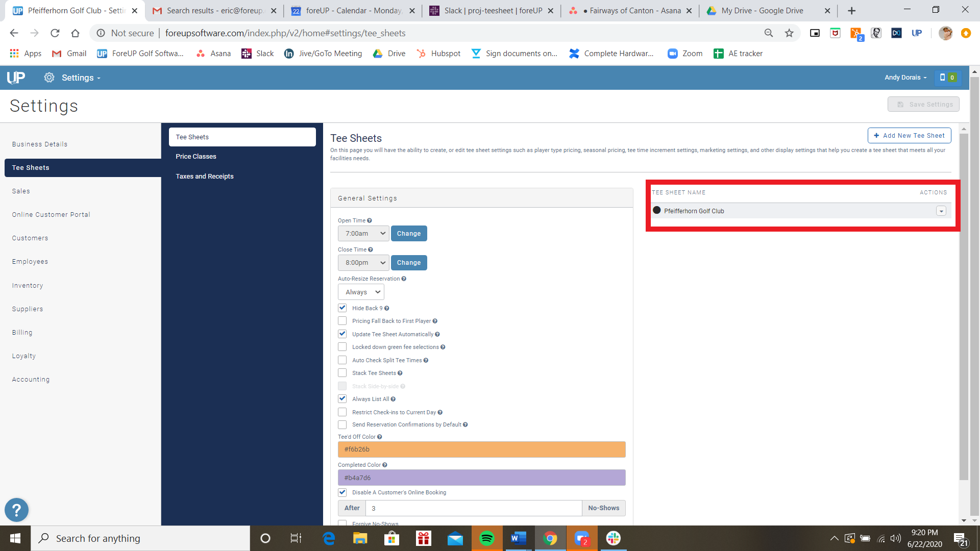980x551 pixels.
Task: Open Online Customer Portal settings
Action: (51, 215)
